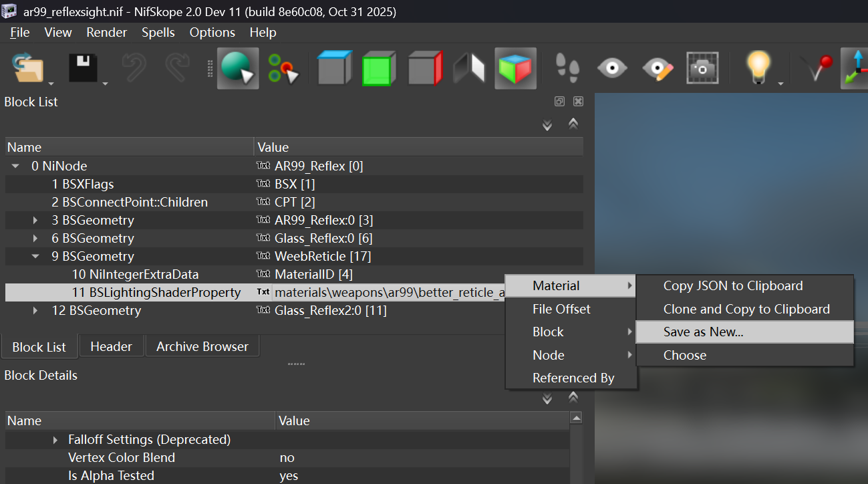Collapse the 9 BSGeometry row
This screenshot has width=868, height=484.
coord(35,256)
